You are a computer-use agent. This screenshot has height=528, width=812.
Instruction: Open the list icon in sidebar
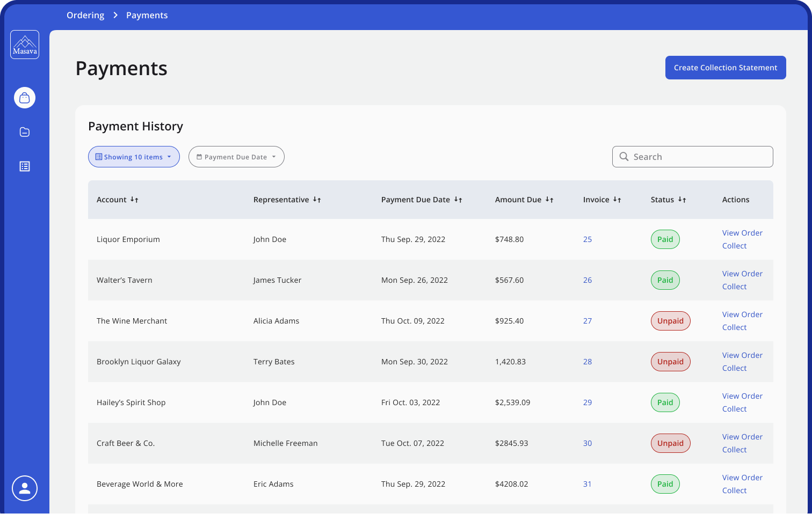25,166
